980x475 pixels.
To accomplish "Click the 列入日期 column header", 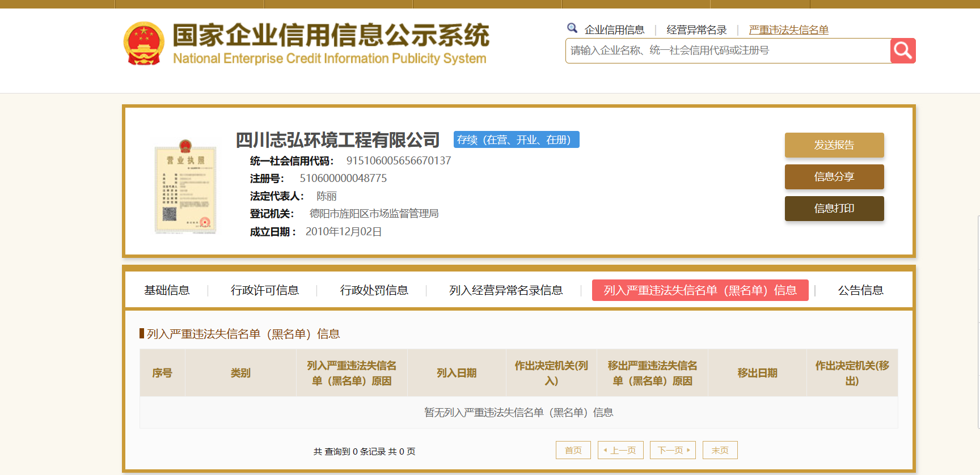I will [457, 373].
